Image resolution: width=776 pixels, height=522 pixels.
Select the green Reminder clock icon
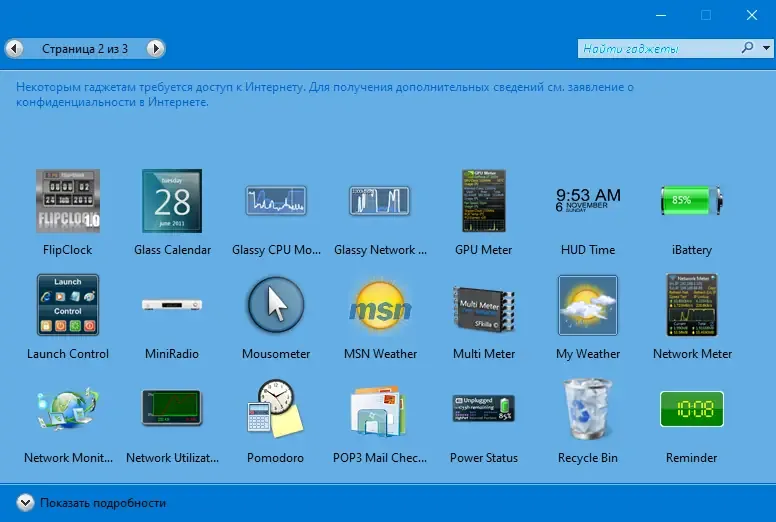(692, 409)
